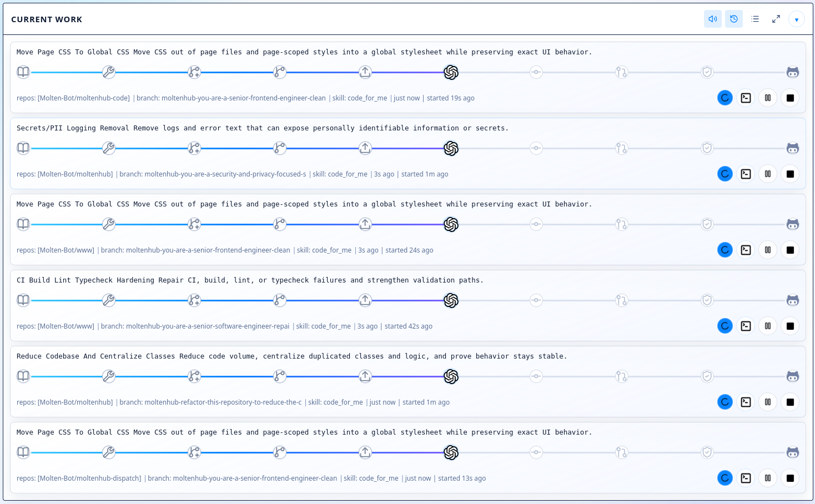815x504 pixels.
Task: Click repos: [Molten-Bot/moltenhub-code] text
Action: tap(73, 98)
